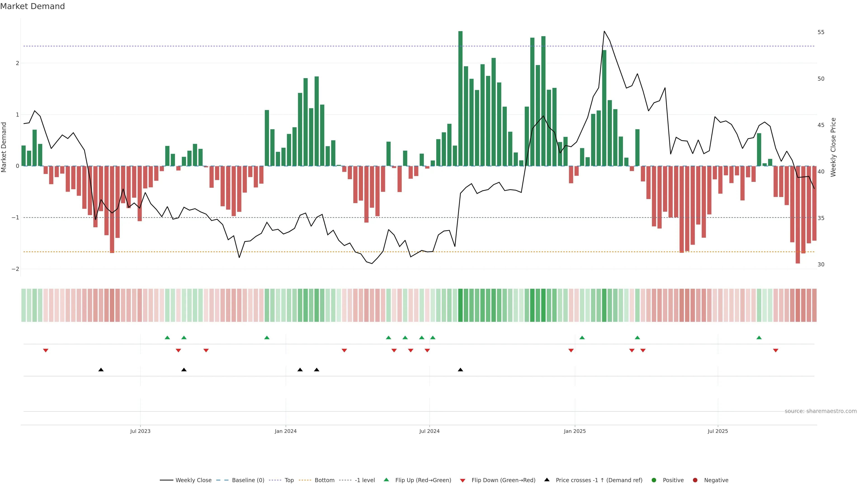
Task: Toggle the Baseline (0) legend entry
Action: tap(248, 480)
